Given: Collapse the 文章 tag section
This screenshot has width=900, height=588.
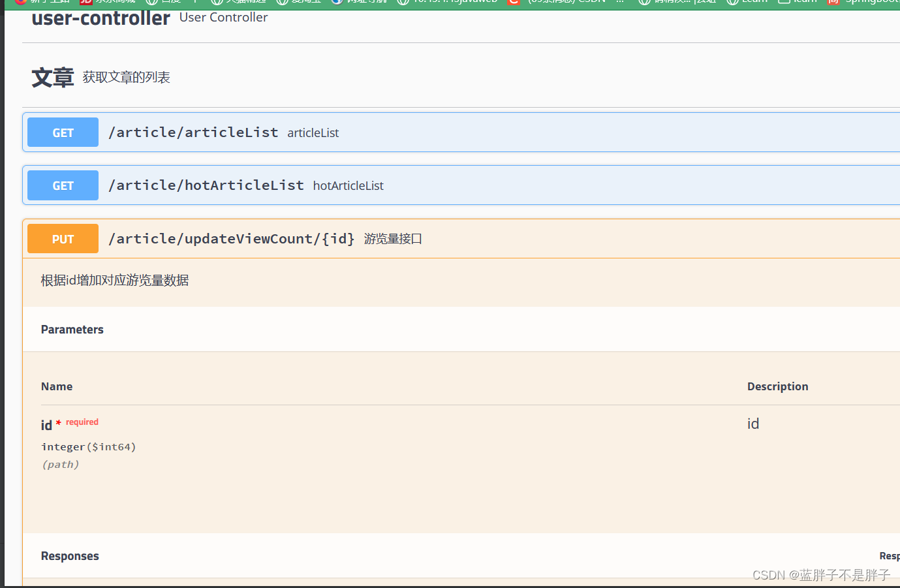Looking at the screenshot, I should click(52, 78).
